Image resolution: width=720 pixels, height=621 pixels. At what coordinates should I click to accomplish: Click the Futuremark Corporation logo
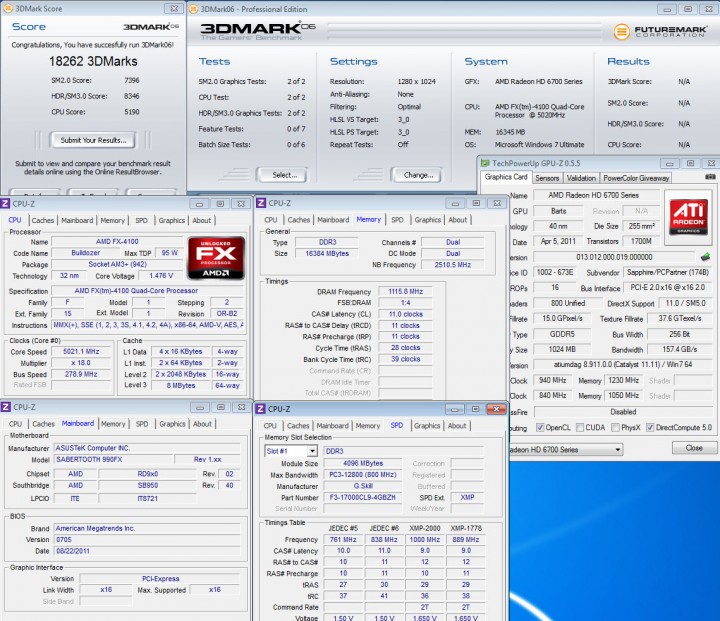point(659,31)
